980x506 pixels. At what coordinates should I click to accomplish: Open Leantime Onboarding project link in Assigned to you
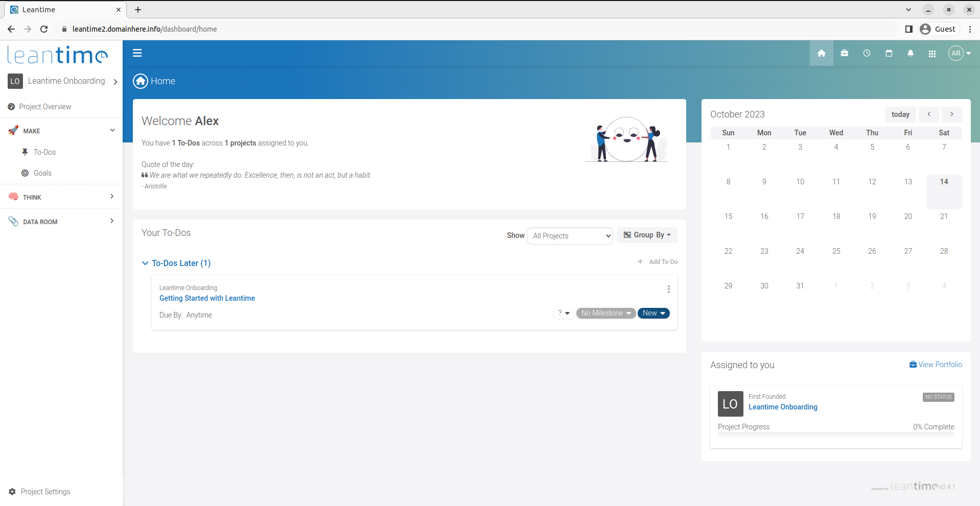click(783, 407)
